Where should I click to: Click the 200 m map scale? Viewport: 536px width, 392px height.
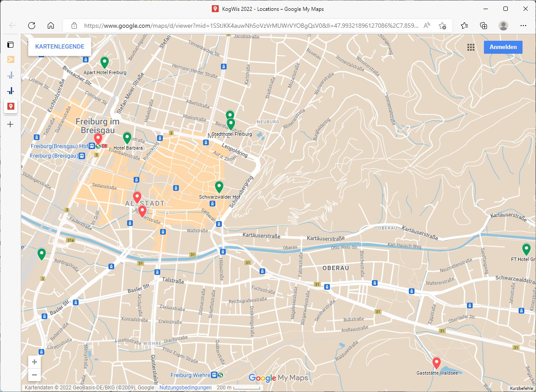click(239, 388)
